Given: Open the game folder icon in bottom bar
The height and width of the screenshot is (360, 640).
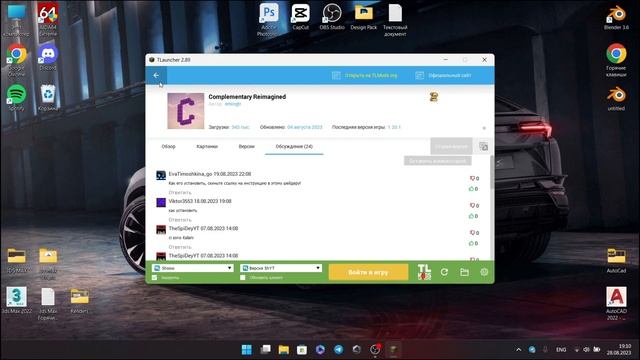Looking at the screenshot, I should click(x=464, y=272).
